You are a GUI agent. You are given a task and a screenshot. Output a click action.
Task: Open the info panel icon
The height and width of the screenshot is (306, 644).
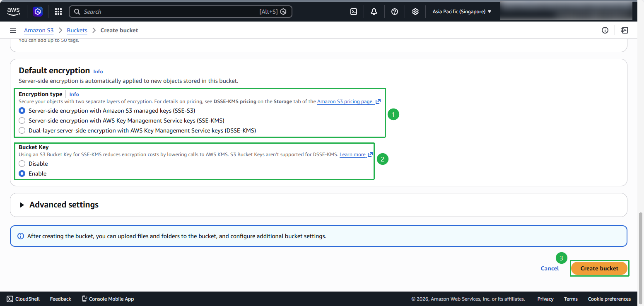605,30
